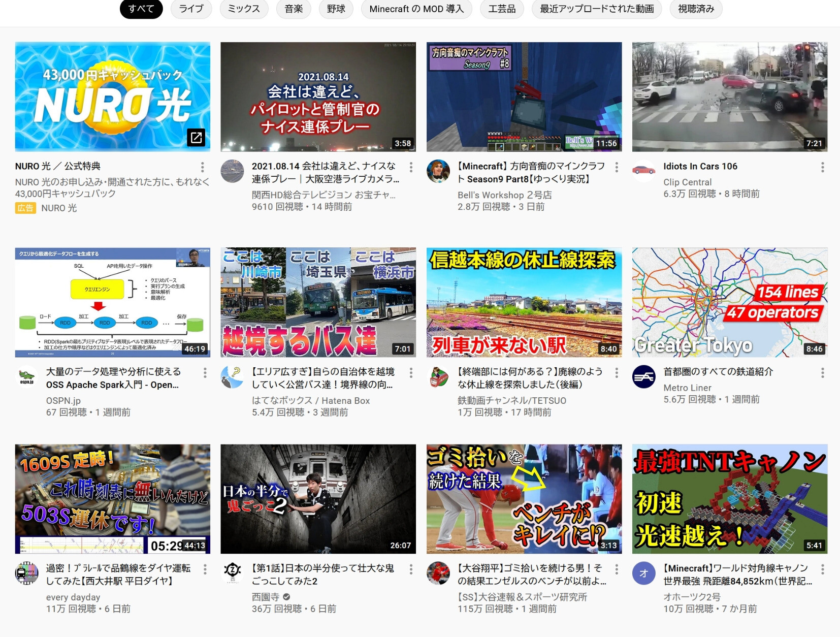Open more options for ワールド対角線キャノン video
Viewport: 840px width, 637px height.
click(x=822, y=569)
